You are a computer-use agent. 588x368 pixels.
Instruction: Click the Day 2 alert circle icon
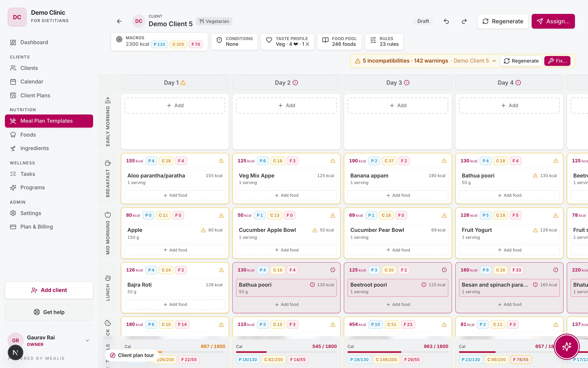pyautogui.click(x=295, y=83)
